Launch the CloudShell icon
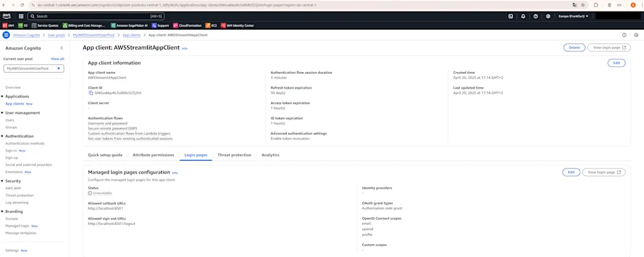 [510, 16]
